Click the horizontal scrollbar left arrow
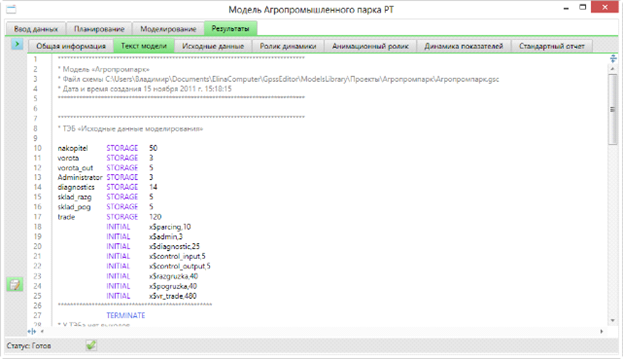The width and height of the screenshot is (624, 360). [42, 331]
